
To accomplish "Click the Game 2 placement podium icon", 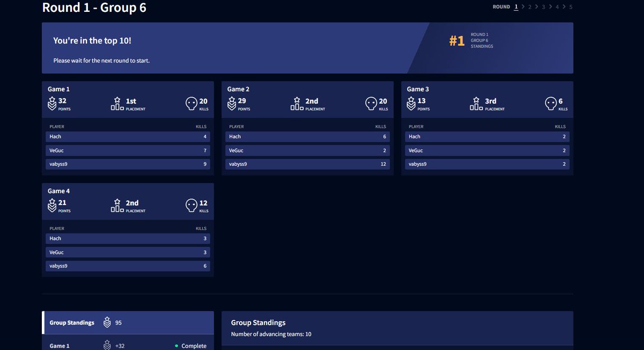I will (297, 104).
